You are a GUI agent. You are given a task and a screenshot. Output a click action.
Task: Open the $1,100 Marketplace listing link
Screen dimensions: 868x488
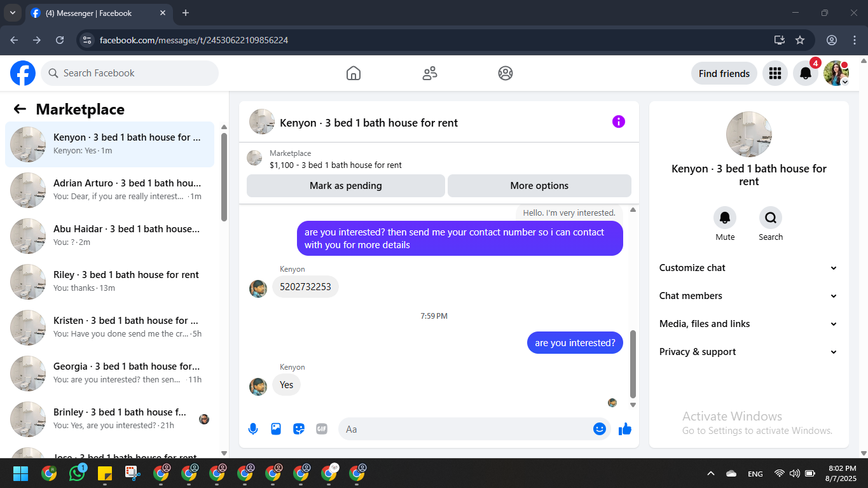336,165
